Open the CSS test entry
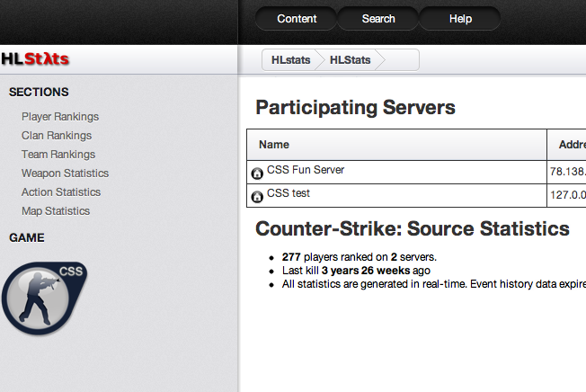 click(x=289, y=193)
